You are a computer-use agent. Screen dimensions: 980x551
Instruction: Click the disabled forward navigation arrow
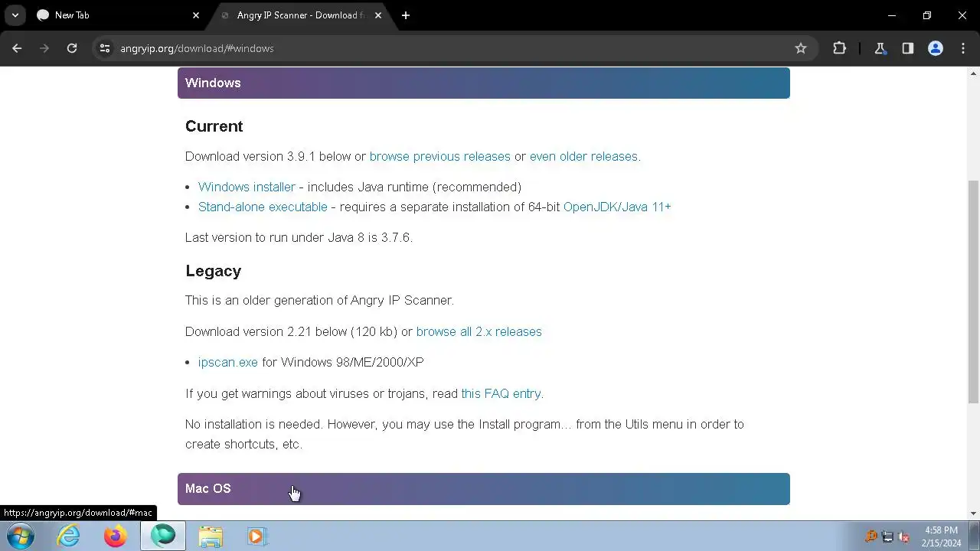pos(44,48)
